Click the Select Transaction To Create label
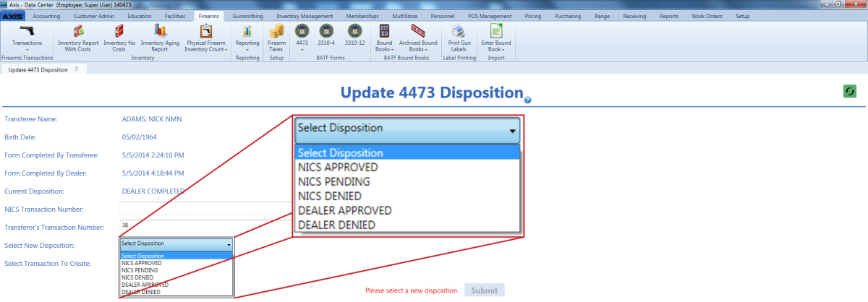The width and height of the screenshot is (868, 302). [x=47, y=263]
